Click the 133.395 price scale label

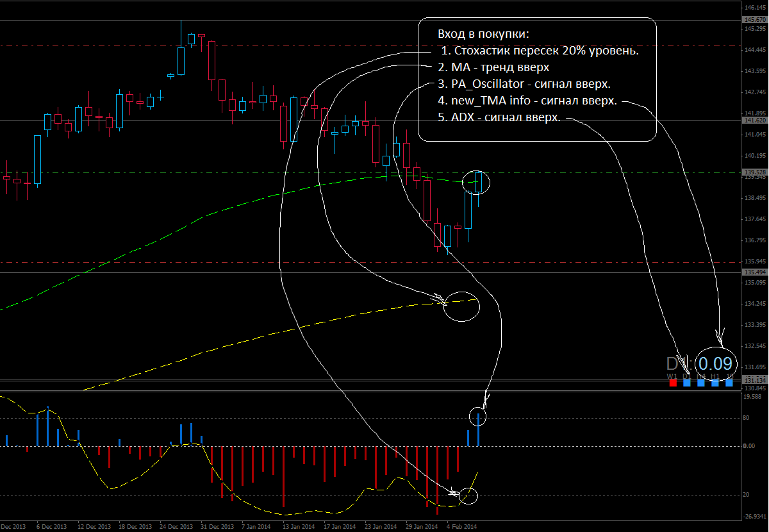755,325
